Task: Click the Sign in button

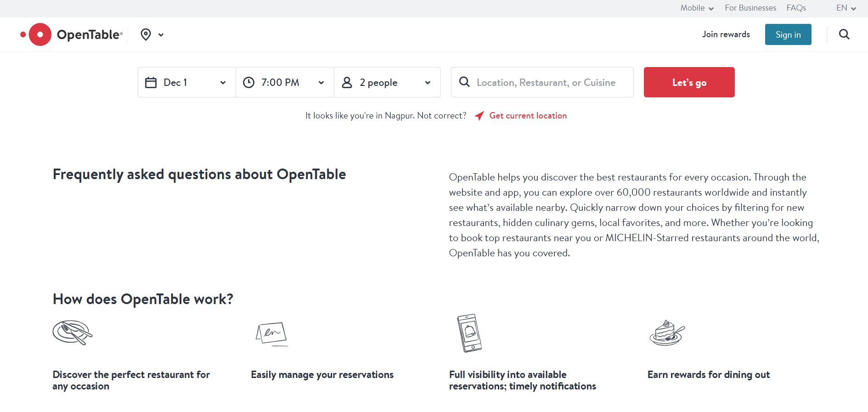Action: (x=788, y=34)
